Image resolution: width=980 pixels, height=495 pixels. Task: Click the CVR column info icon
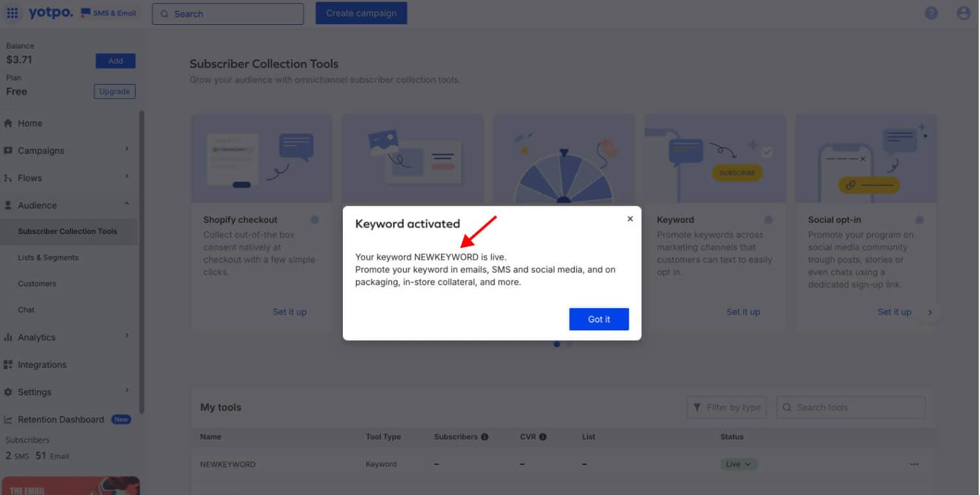543,437
